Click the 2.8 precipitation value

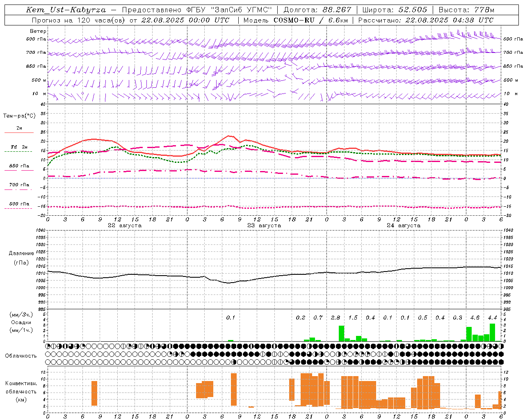pyautogui.click(x=336, y=318)
